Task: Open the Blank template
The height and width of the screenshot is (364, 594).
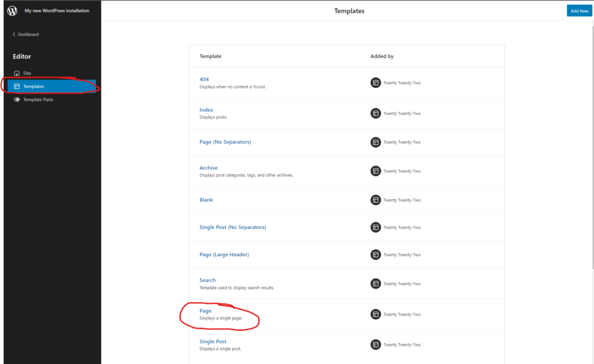Action: pyautogui.click(x=206, y=200)
